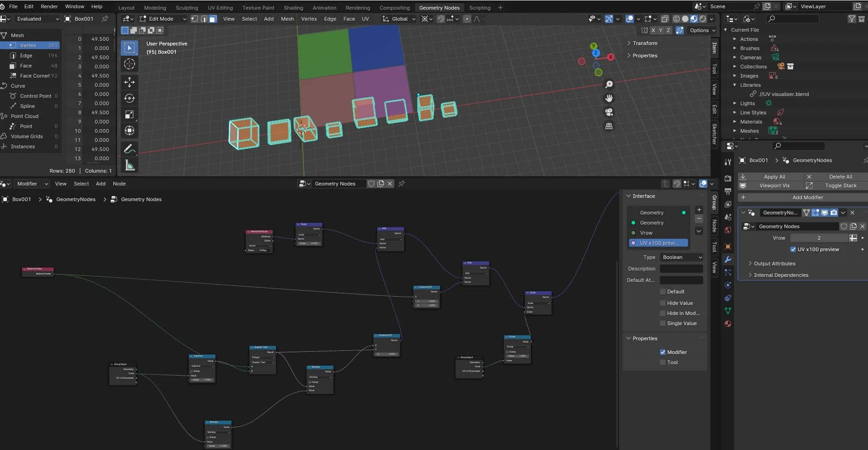
Task: Click the Delete All button
Action: coord(836,177)
